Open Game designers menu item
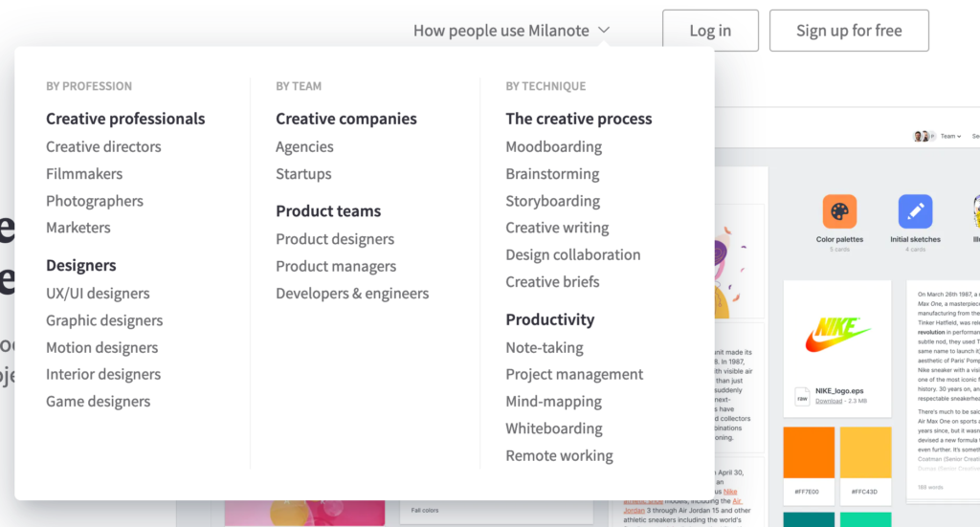 (x=99, y=402)
